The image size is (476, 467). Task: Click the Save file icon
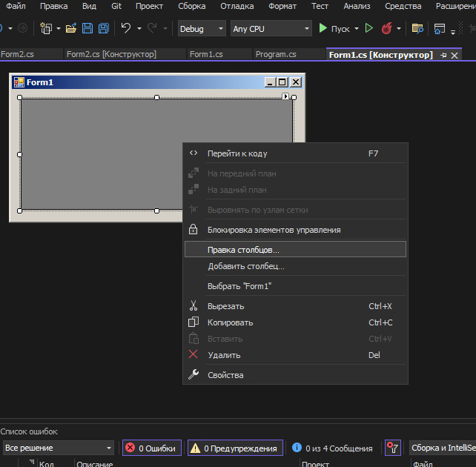pos(87,28)
